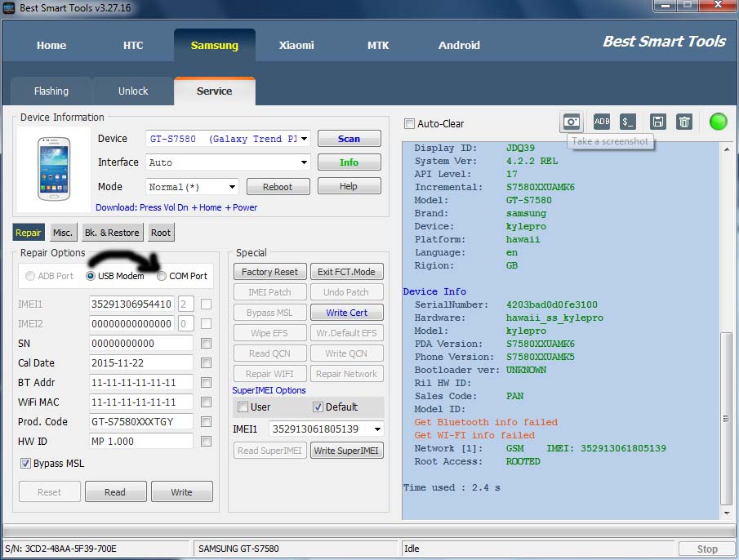This screenshot has height=560, width=739.
Task: Click the log scrollbar up arrow
Action: [x=726, y=149]
